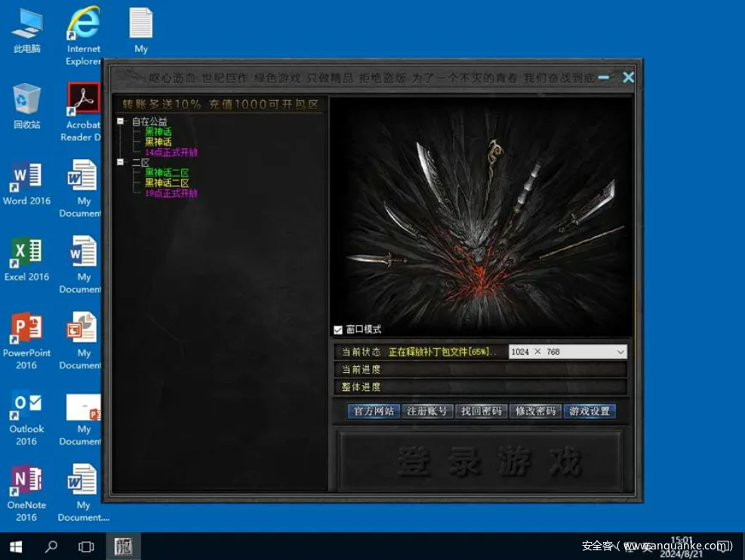This screenshot has height=560, width=745.
Task: Select the green 黑神话二区 server entry
Action: pyautogui.click(x=167, y=173)
